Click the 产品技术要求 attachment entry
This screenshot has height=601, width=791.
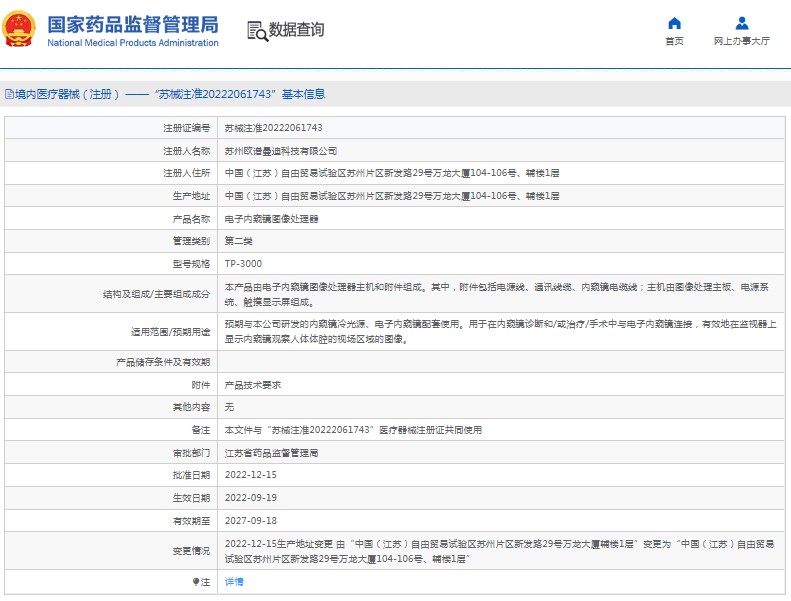click(252, 385)
